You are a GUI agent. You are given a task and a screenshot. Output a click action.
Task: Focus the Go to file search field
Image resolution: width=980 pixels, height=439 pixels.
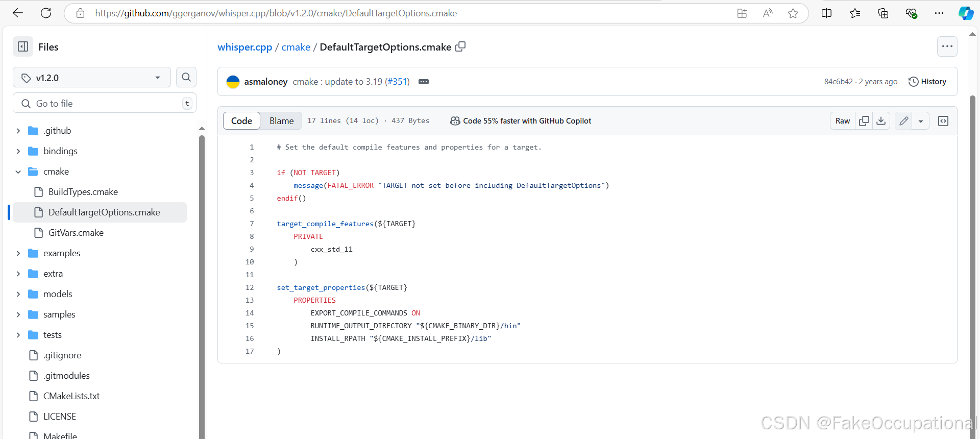[x=105, y=103]
